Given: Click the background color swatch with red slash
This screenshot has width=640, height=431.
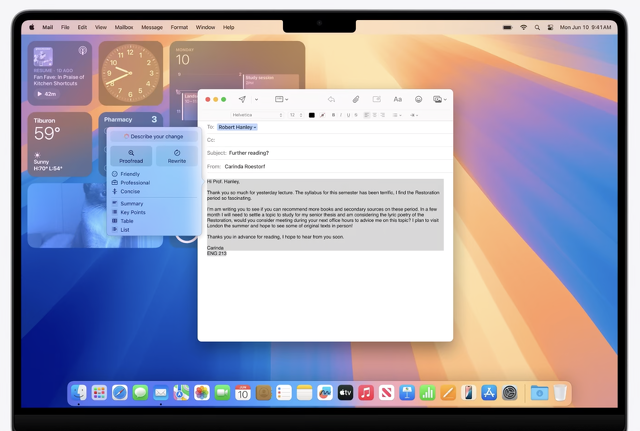Looking at the screenshot, I should [322, 115].
